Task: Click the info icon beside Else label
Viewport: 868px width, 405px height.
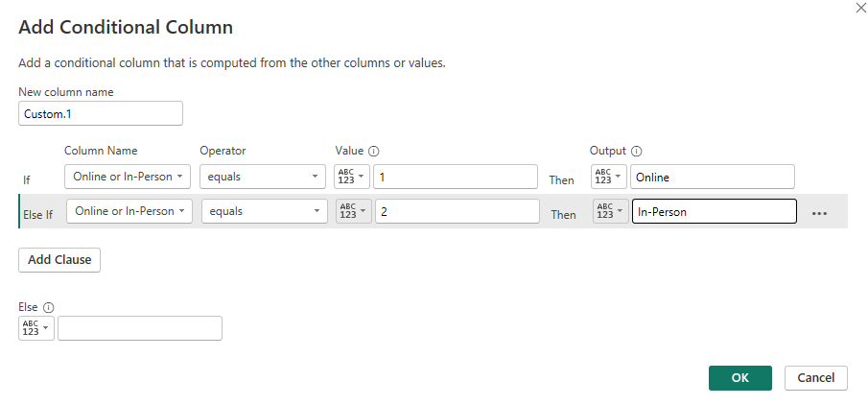Action: click(49, 307)
